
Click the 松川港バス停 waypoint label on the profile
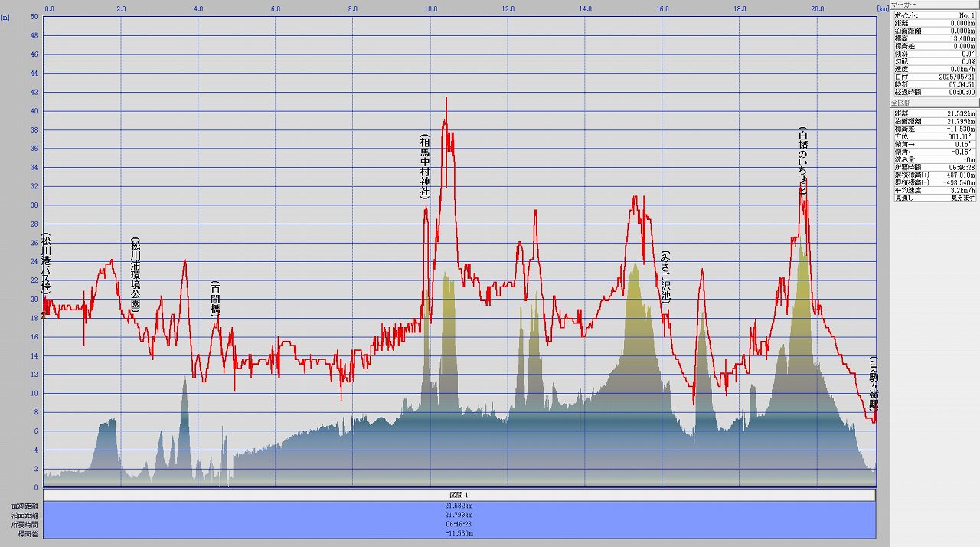(47, 264)
